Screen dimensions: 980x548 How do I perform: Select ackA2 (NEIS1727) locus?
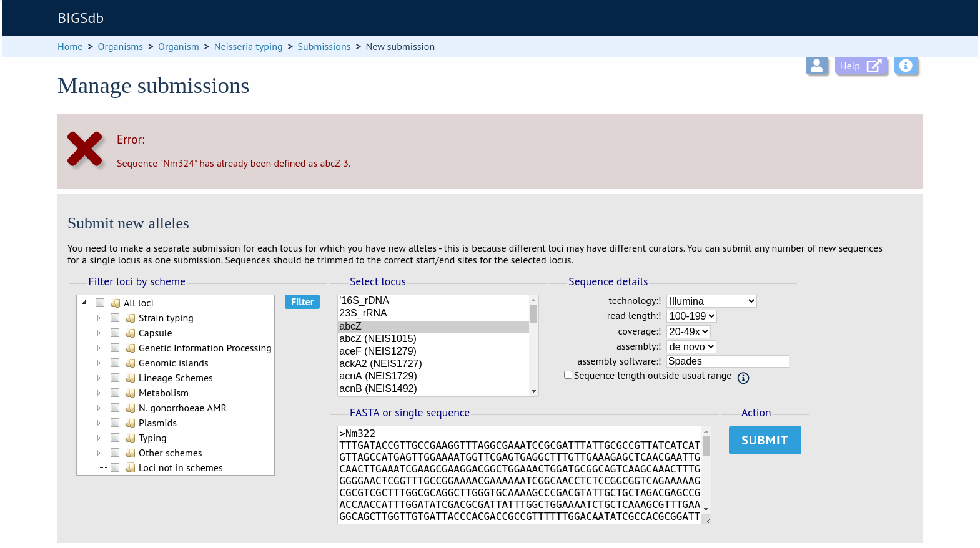[x=433, y=364]
